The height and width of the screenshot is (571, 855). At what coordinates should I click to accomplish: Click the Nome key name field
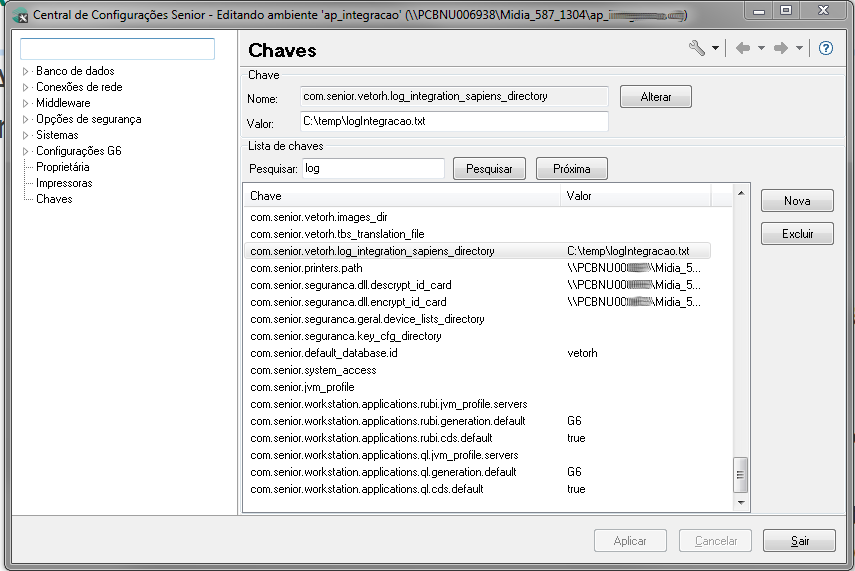coord(454,97)
